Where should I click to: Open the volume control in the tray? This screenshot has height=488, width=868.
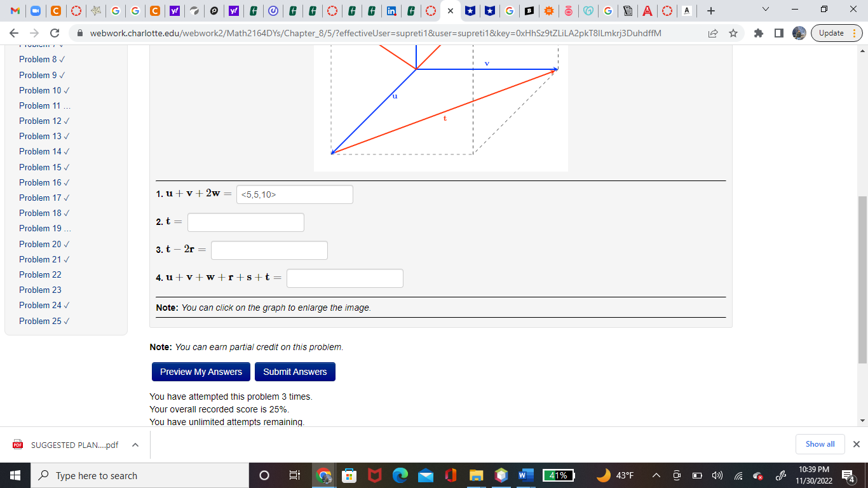pos(717,475)
